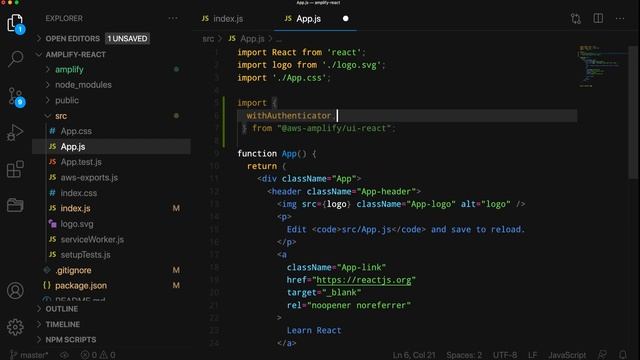The height and width of the screenshot is (360, 640).
Task: Click the "@aws-amplify/ui-react" string in code
Action: pos(333,128)
